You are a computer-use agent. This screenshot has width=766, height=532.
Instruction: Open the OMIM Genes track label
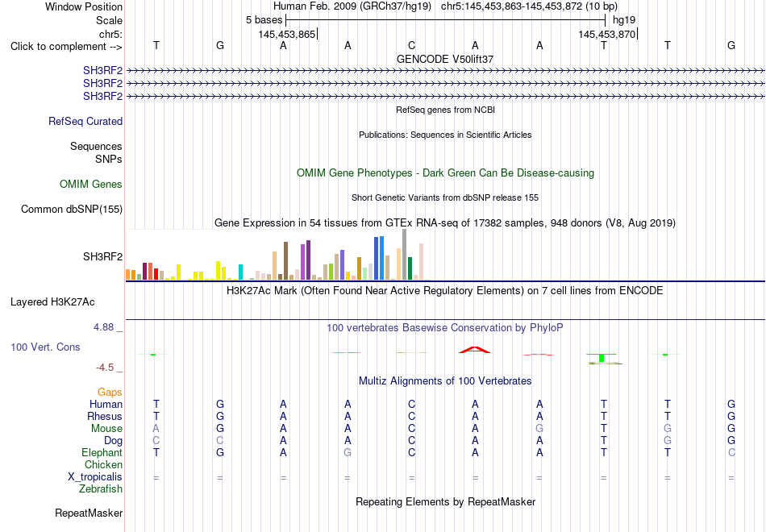pos(91,184)
